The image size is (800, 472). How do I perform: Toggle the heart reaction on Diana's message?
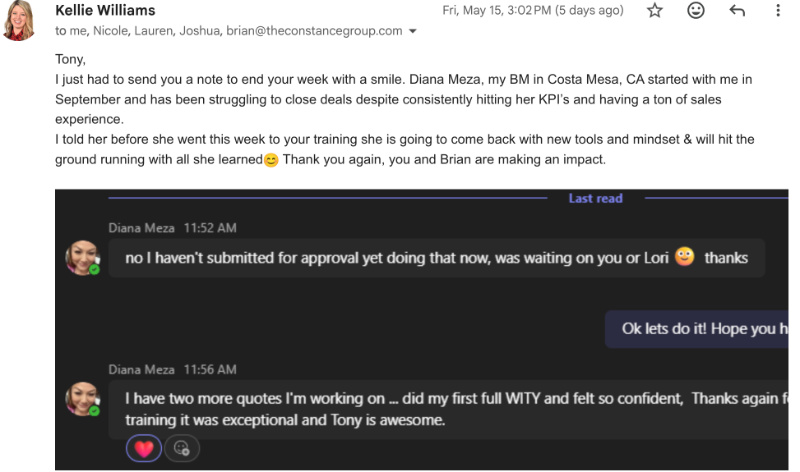tap(143, 449)
